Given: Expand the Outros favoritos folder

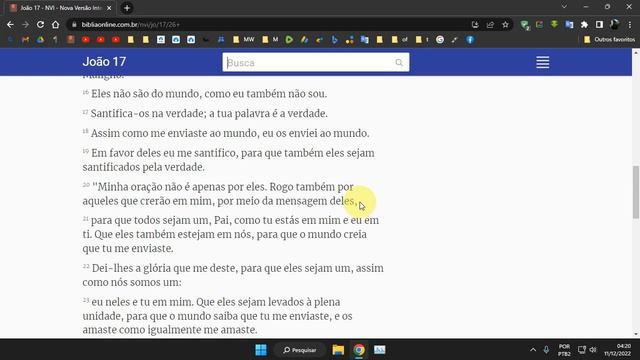Looking at the screenshot, I should point(609,40).
